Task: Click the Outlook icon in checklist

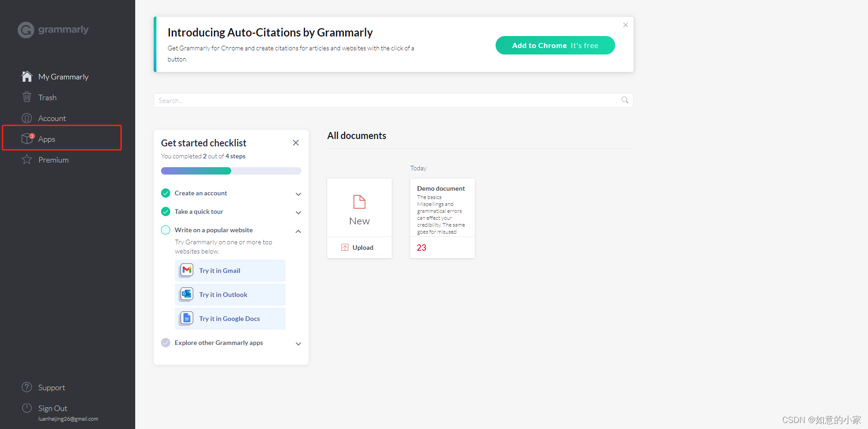Action: [187, 294]
